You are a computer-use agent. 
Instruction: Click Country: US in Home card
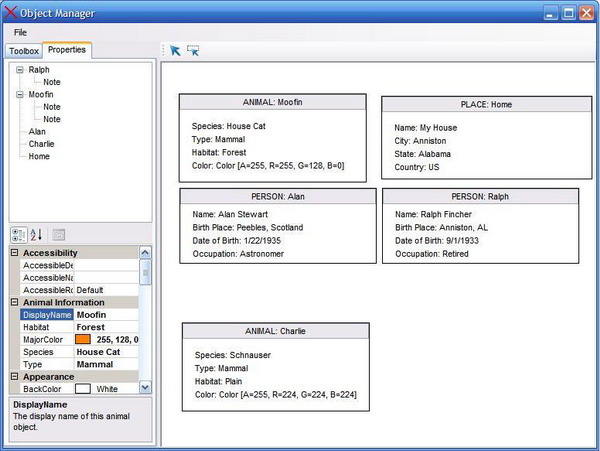417,167
